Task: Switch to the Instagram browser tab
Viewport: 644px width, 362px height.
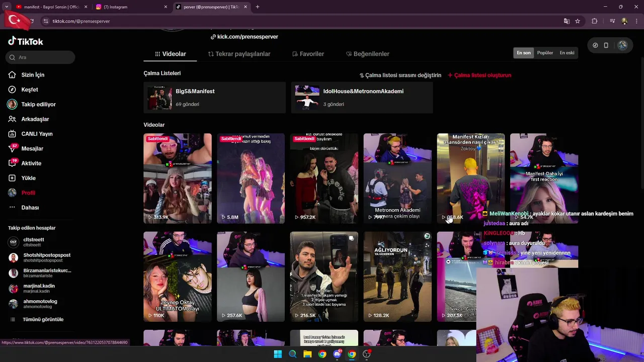Action: coord(129,7)
